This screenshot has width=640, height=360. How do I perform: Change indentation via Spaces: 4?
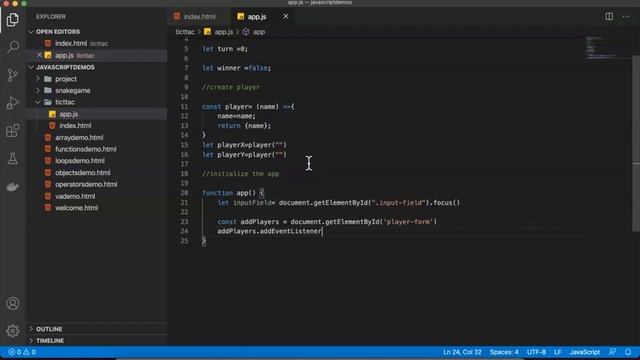[x=504, y=352]
